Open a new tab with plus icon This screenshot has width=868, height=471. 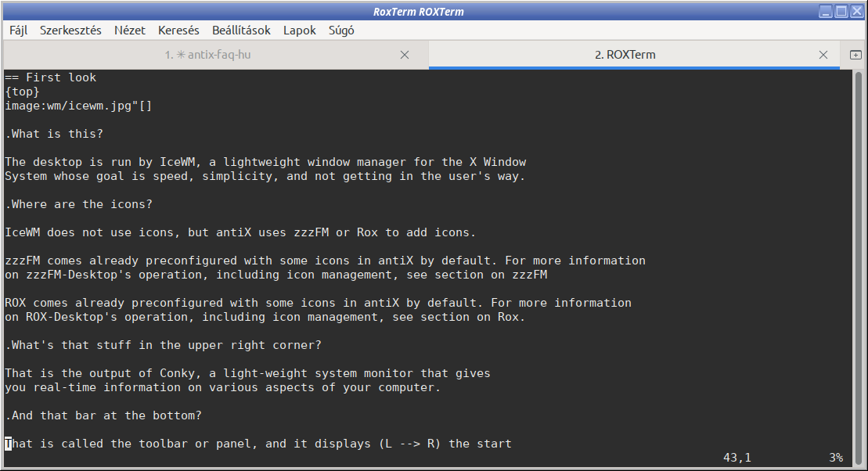click(855, 55)
